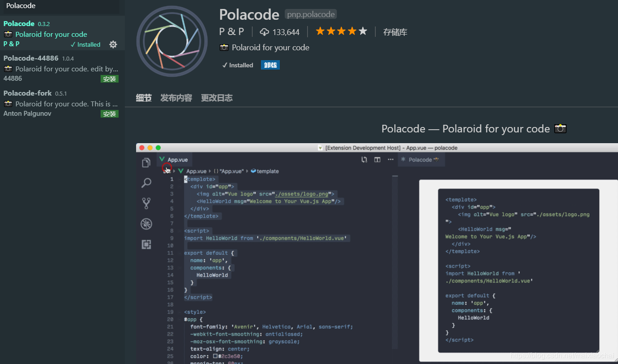Click the camera emoji in README heading
618x364 pixels.
(560, 129)
